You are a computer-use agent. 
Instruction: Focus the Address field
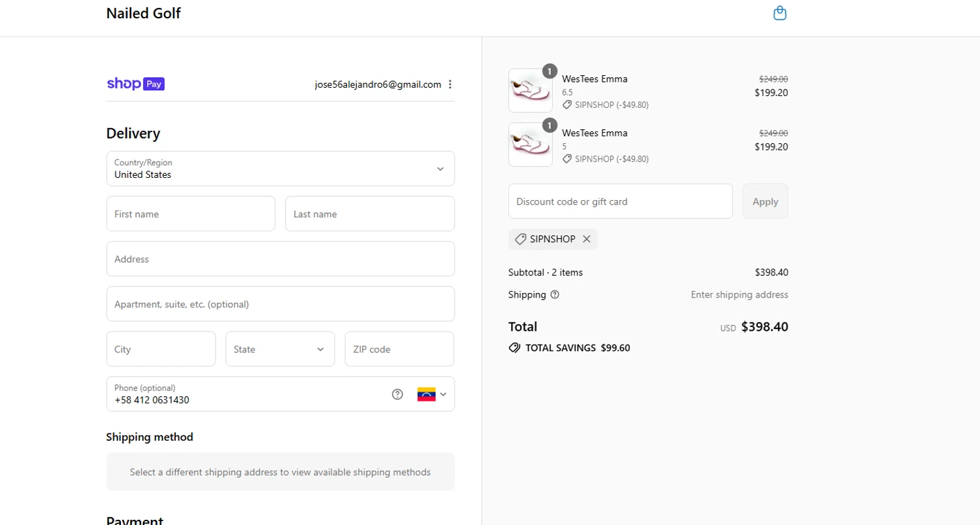coord(280,259)
